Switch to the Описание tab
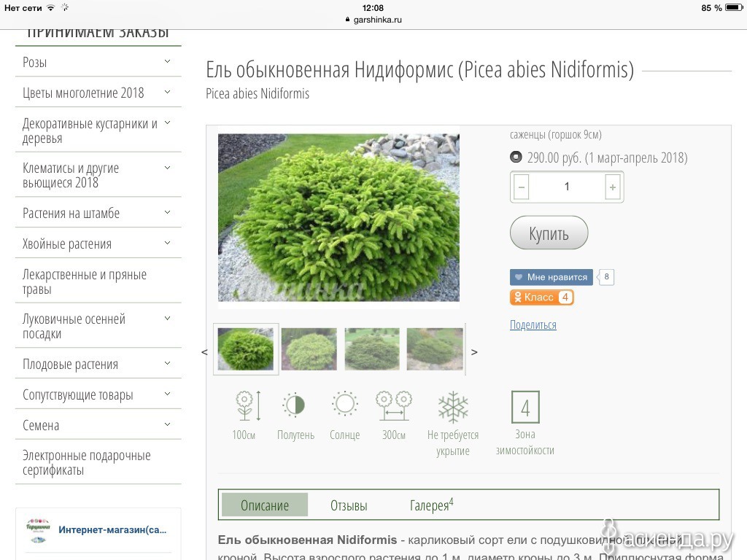 click(x=264, y=505)
